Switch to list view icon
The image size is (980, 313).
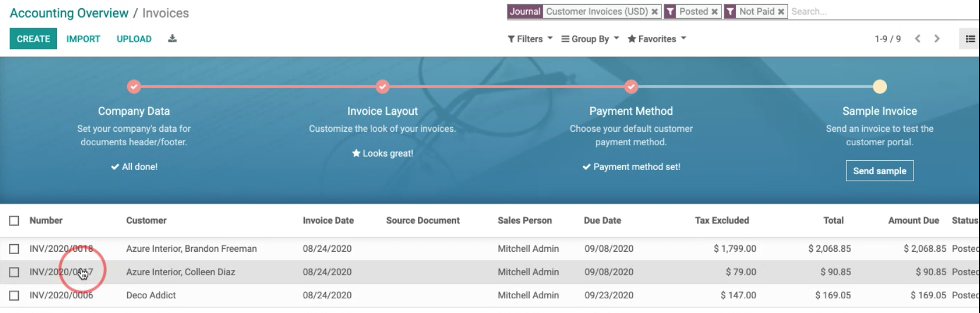tap(970, 39)
